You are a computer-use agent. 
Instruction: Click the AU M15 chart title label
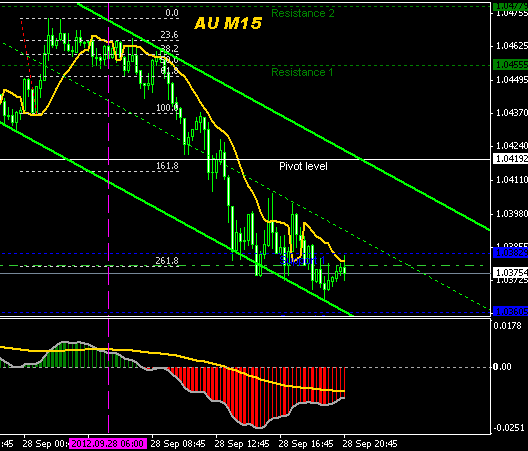[228, 24]
